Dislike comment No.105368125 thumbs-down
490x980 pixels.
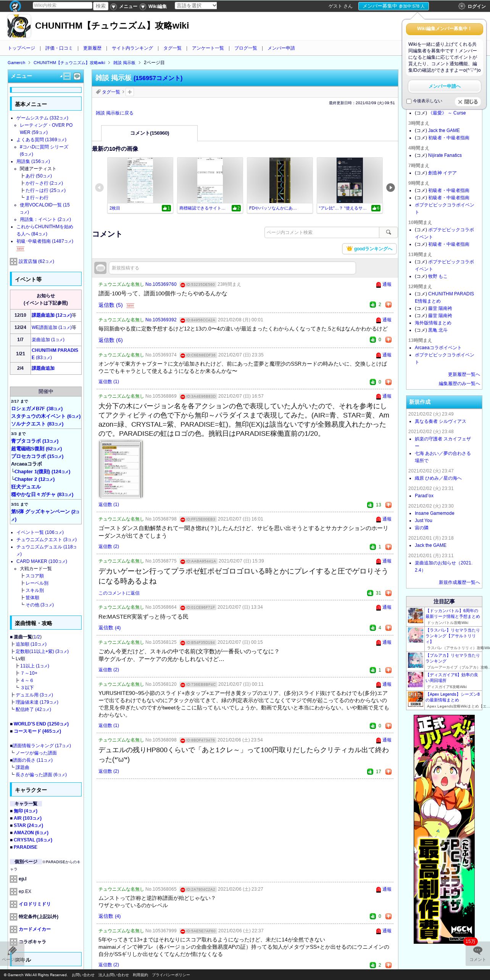point(388,670)
